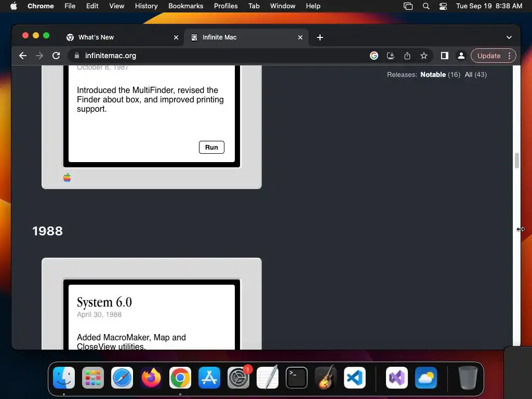The image size is (532, 399).
Task: Open Spotlight search in the menu bar
Action: point(426,6)
